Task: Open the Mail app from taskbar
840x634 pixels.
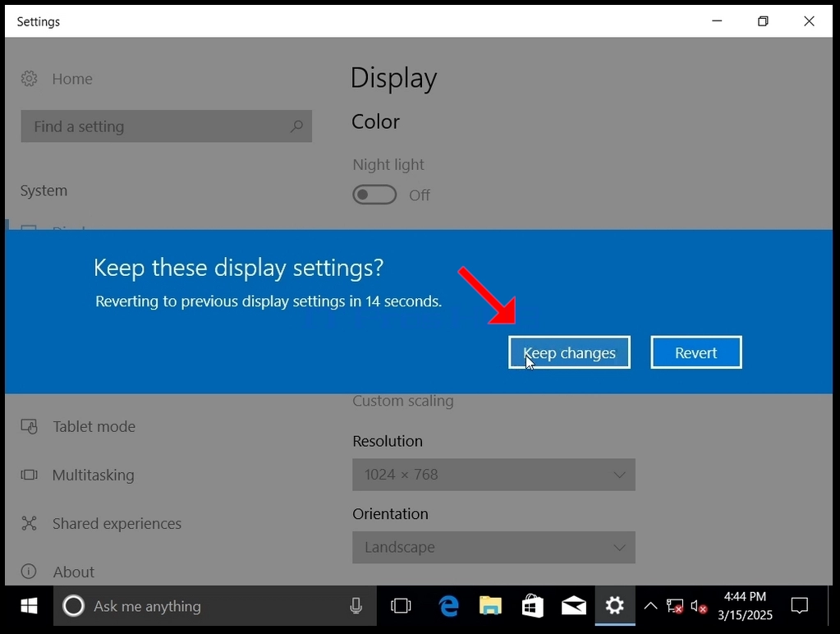Action: point(574,606)
